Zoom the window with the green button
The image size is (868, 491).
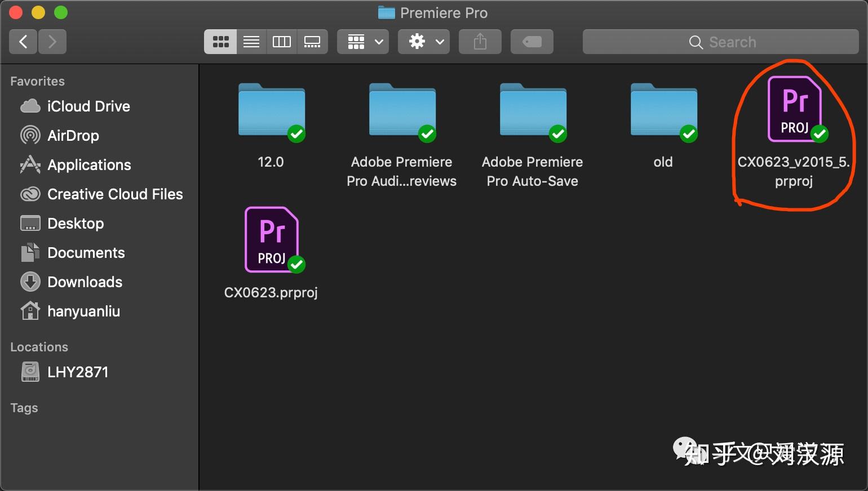pos(61,12)
